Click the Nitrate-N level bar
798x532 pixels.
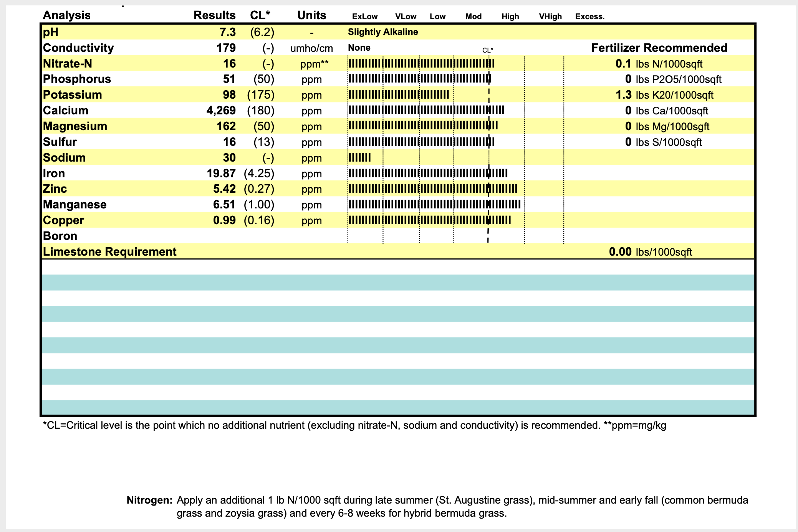click(x=421, y=64)
